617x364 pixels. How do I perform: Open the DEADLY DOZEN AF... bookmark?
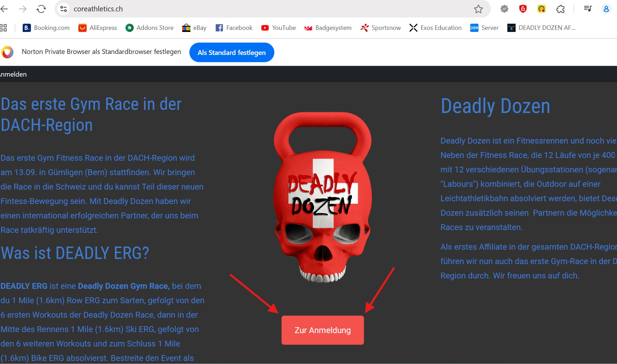coord(541,28)
